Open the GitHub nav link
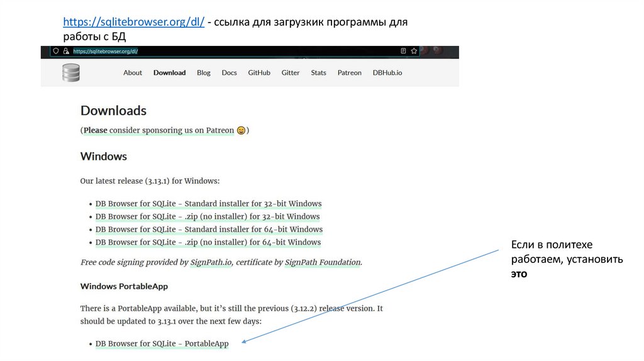Screen dimensions: 644x361 (259, 73)
